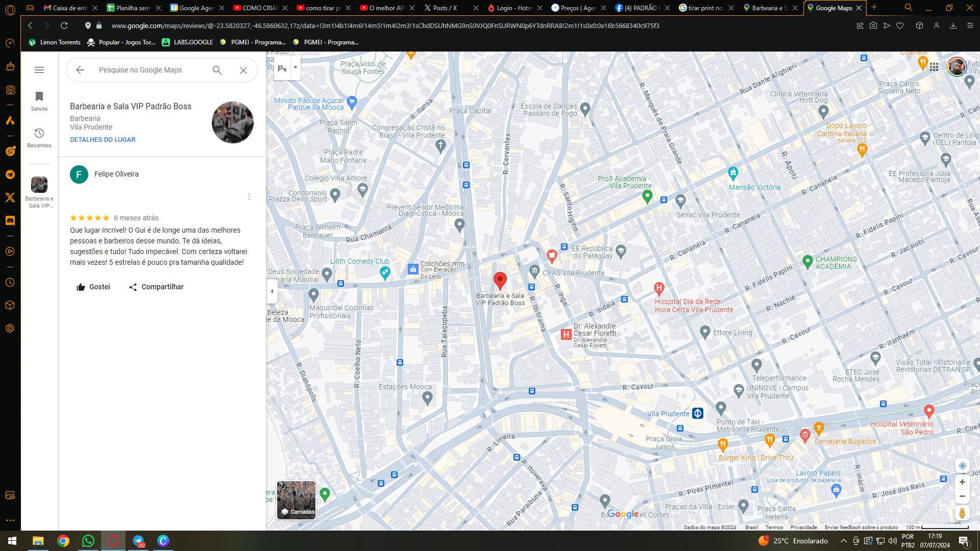This screenshot has height=551, width=980.
Task: Click the search magnifier icon
Action: pyautogui.click(x=217, y=70)
